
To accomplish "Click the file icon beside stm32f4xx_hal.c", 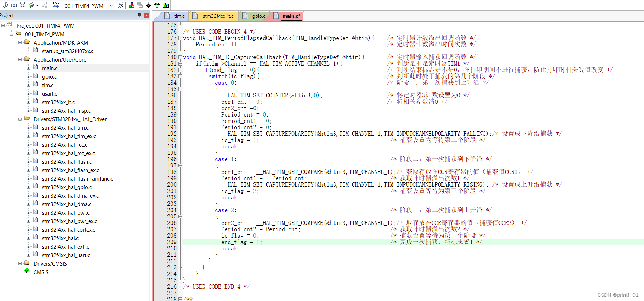I will (x=35, y=238).
